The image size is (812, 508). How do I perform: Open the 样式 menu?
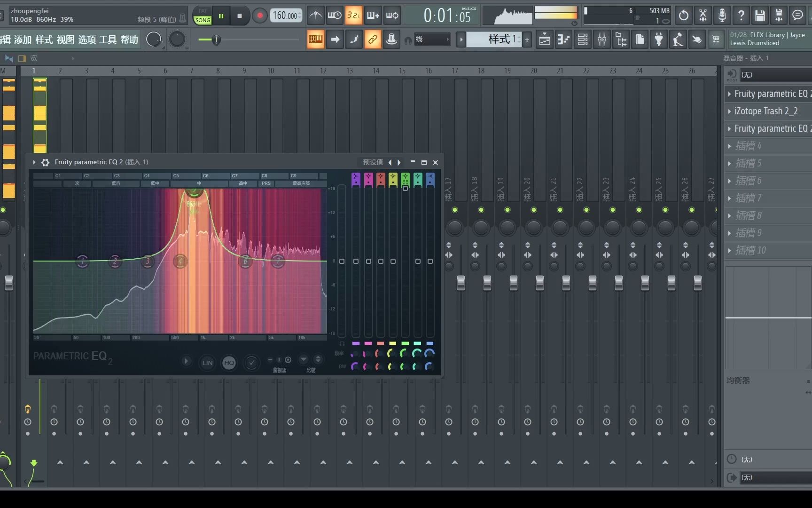pos(44,40)
